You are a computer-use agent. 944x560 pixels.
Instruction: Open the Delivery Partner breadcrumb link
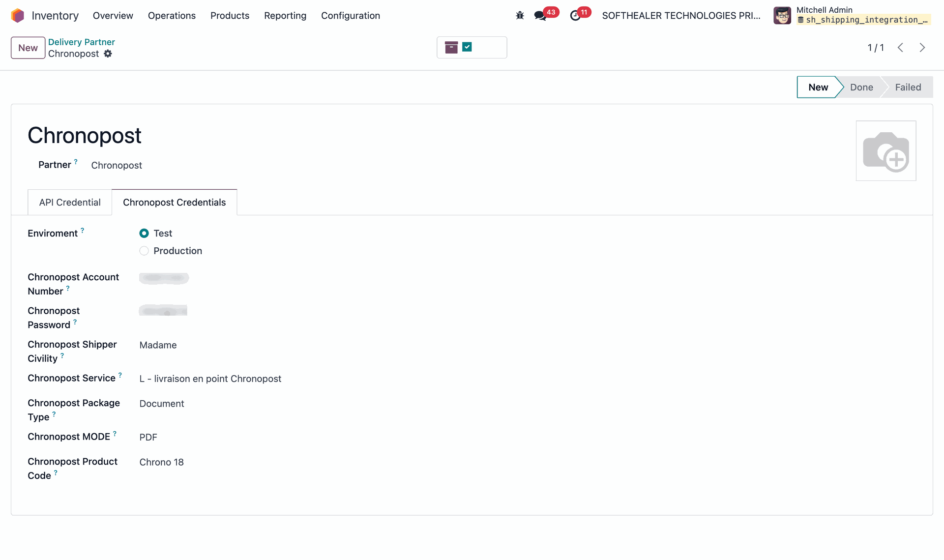82,42
